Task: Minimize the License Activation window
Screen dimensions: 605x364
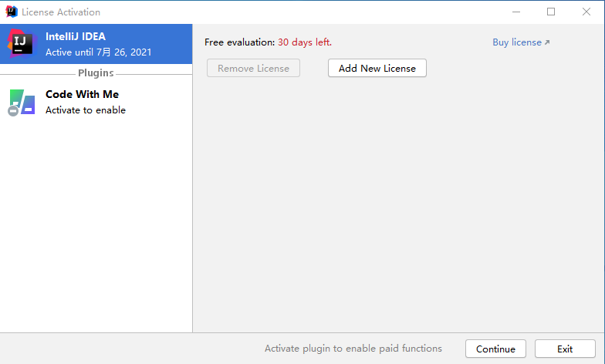Action: point(515,12)
